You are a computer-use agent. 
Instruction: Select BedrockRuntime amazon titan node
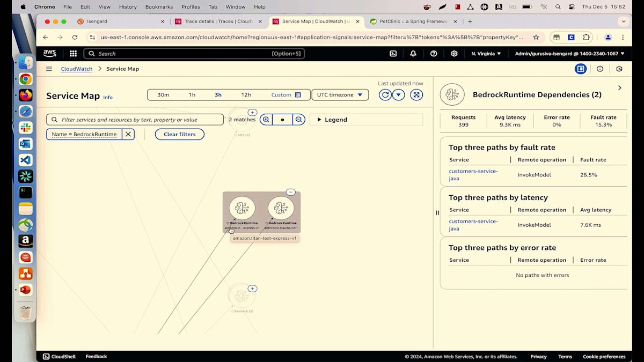coord(242,209)
